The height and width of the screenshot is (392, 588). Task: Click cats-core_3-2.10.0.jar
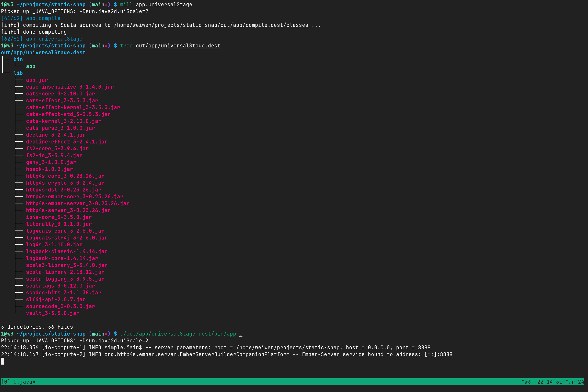click(x=61, y=94)
